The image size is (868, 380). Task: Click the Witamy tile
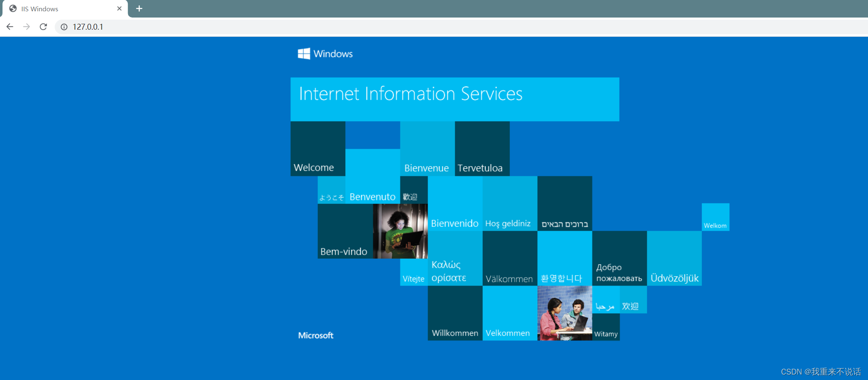pos(606,327)
